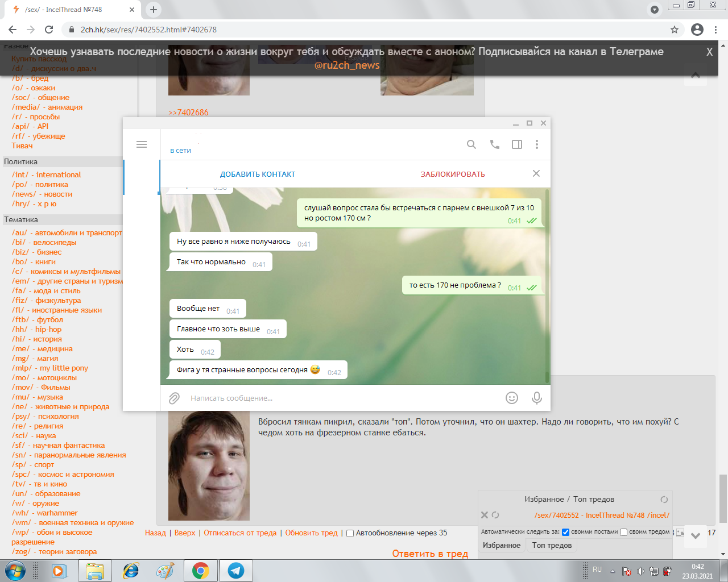This screenshot has width=728, height=582.
Task: Refresh the Избранное panel
Action: tap(664, 500)
